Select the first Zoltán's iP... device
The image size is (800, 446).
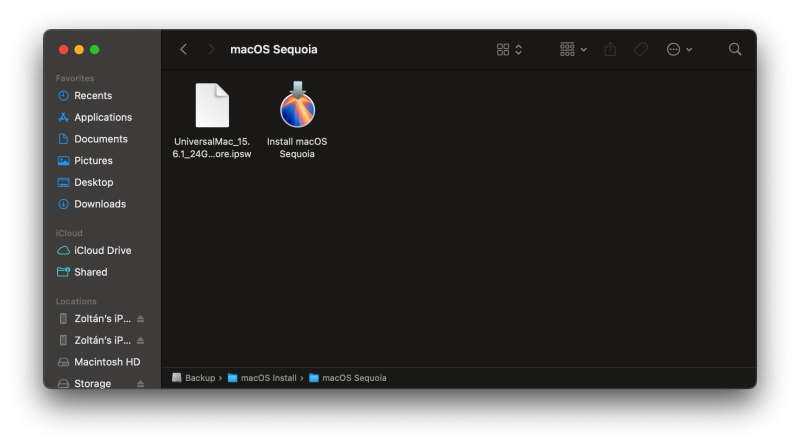point(94,318)
